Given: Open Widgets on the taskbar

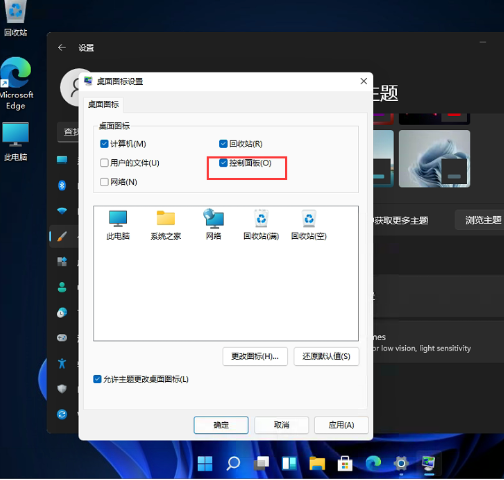Looking at the screenshot, I should pyautogui.click(x=289, y=463).
